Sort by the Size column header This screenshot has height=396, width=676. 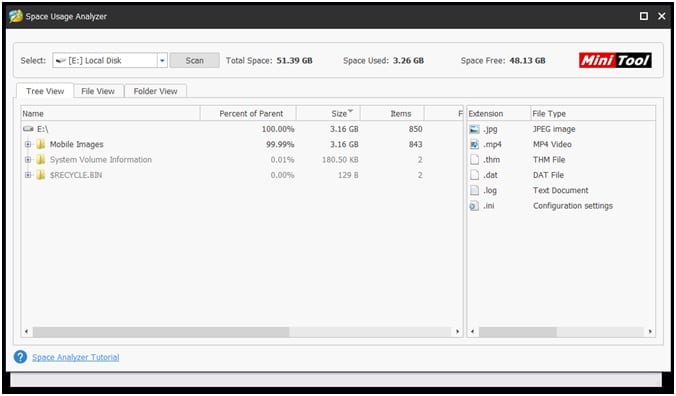328,114
